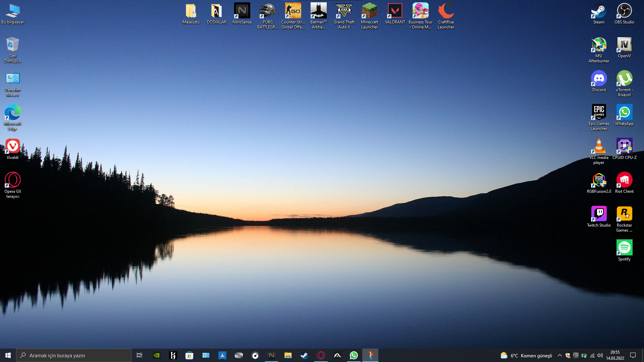644x362 pixels.
Task: Open the VALORANT desktop shortcut
Action: point(395,13)
